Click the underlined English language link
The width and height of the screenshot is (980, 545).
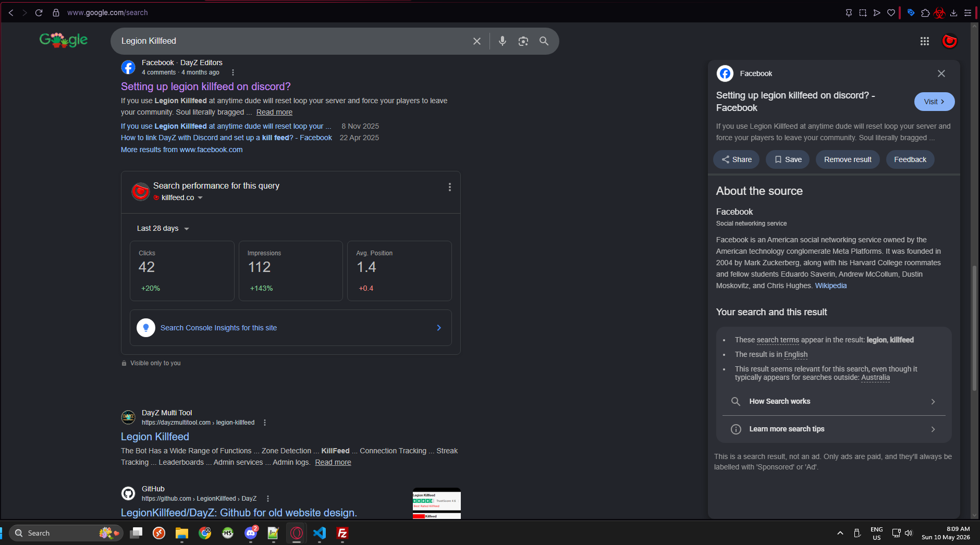click(x=795, y=354)
